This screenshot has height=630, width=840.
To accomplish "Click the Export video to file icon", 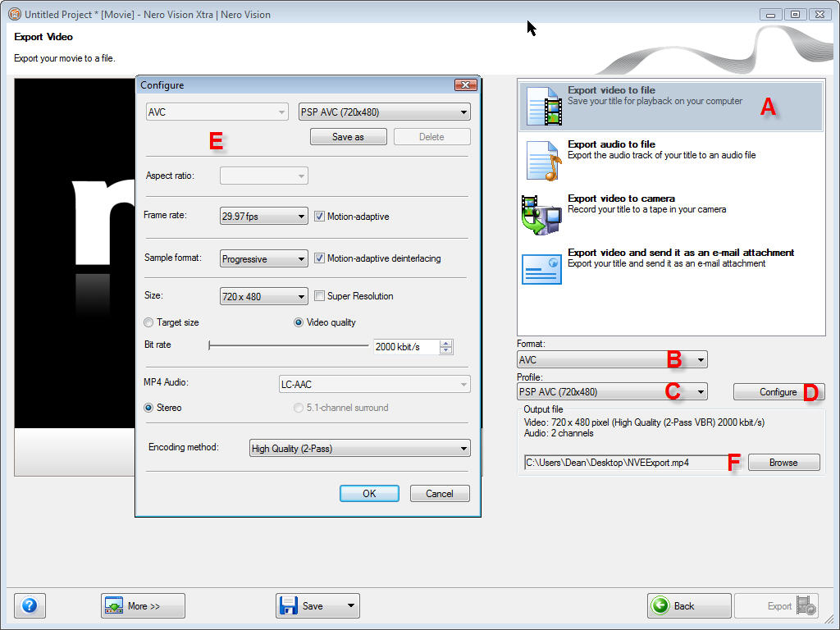I will 545,106.
